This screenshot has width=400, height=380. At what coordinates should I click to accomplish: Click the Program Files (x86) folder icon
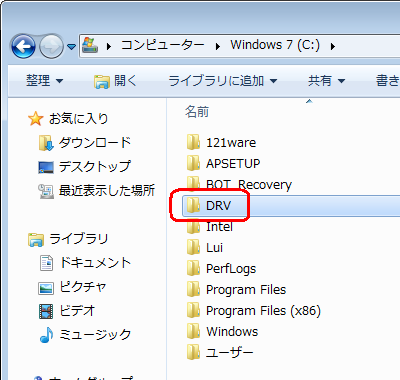click(x=193, y=310)
